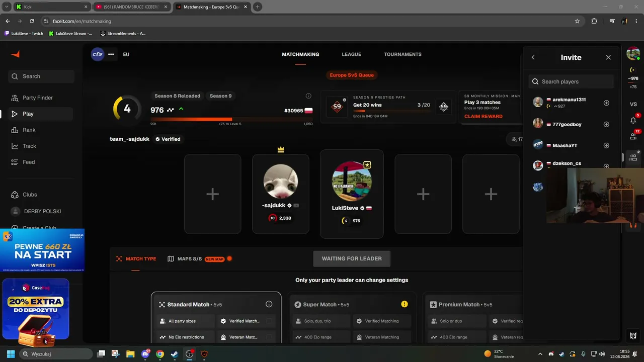Viewport: 644px width, 362px height.
Task: Click the Europe 5v5 Queue badge
Action: (x=352, y=75)
